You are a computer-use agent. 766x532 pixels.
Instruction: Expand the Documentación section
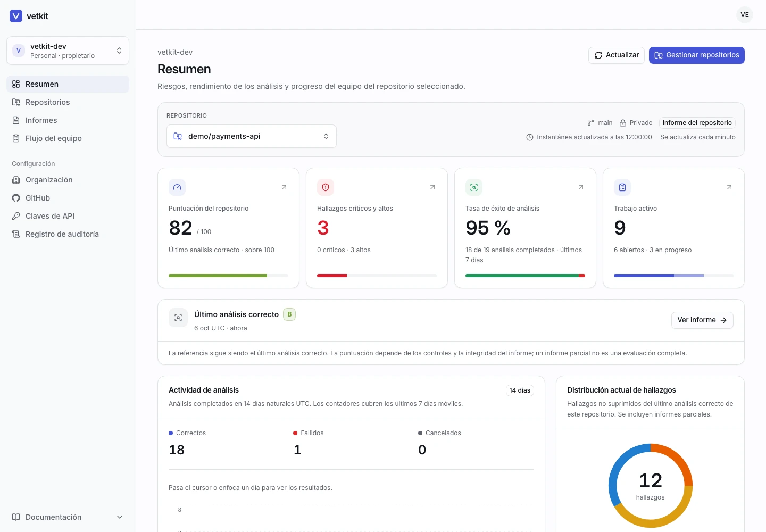(x=68, y=517)
